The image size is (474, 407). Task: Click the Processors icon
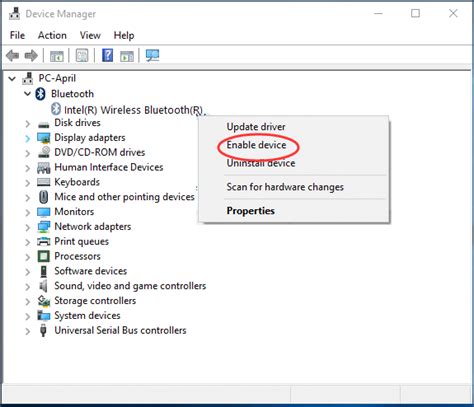pos(44,256)
